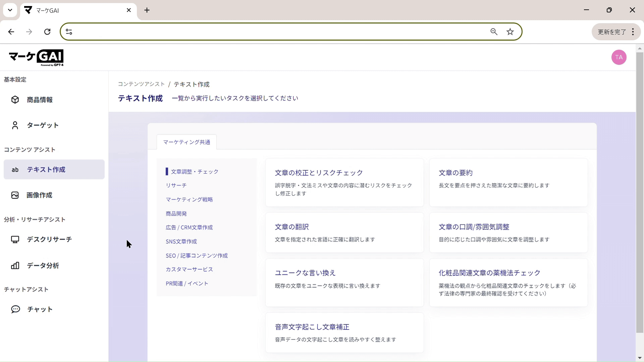Open the site information icon in address bar

[x=69, y=32]
